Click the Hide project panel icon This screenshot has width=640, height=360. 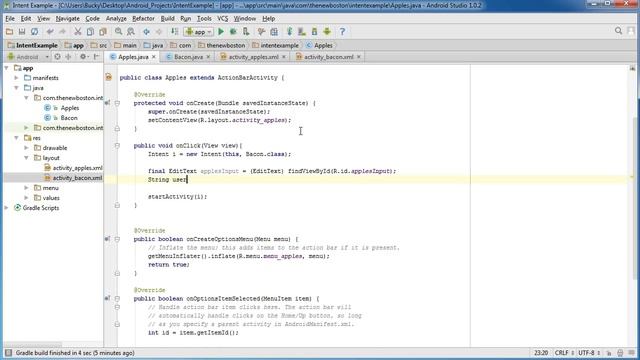coord(96,57)
